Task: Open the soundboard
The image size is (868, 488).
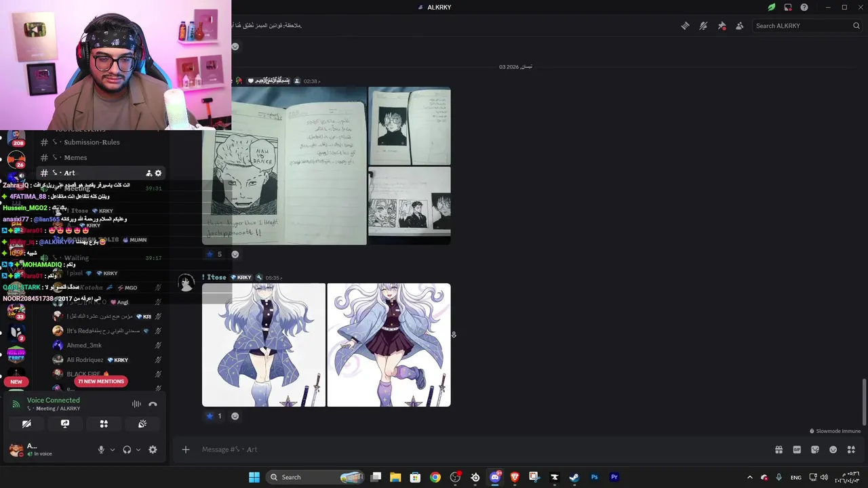Action: click(x=142, y=424)
